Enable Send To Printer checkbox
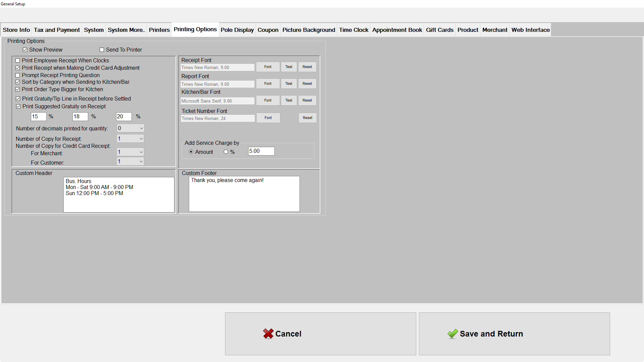 click(102, 50)
